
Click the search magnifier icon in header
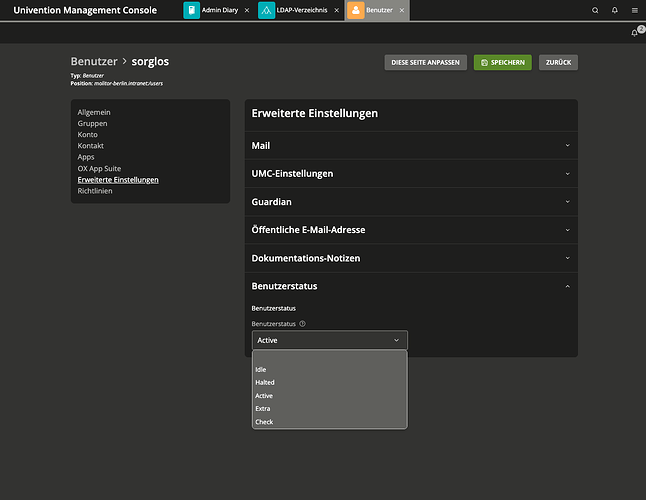click(596, 10)
